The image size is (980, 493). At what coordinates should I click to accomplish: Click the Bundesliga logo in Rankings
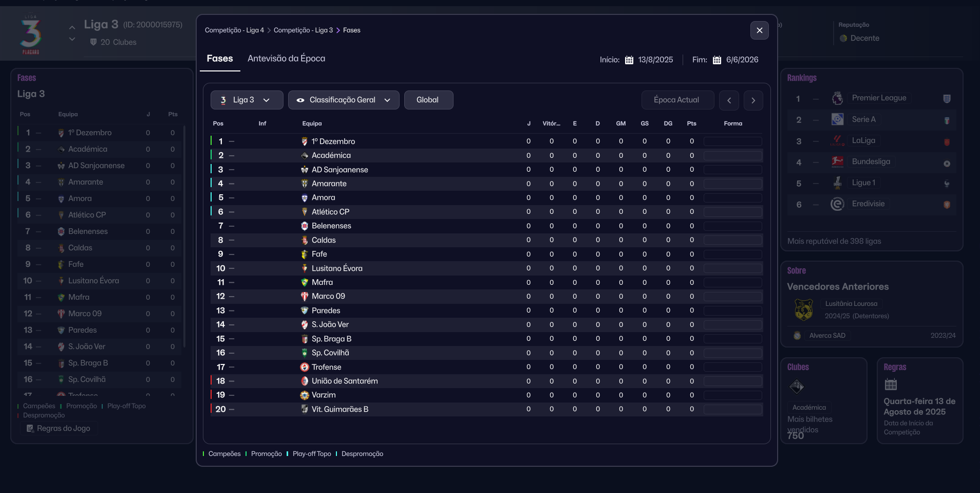tap(837, 162)
